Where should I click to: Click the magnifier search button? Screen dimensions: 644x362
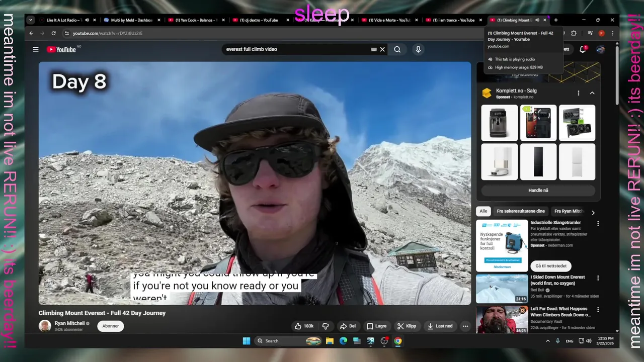coord(397,49)
